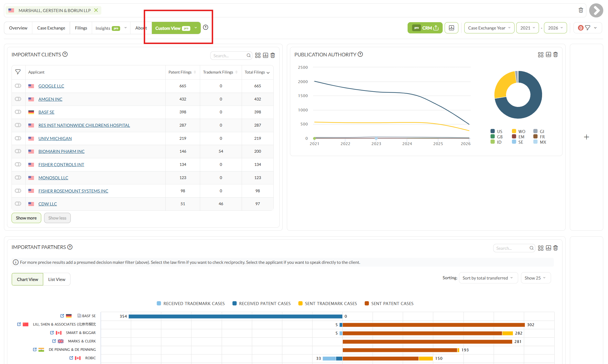Click the trash icon in the top bar

coord(581,10)
